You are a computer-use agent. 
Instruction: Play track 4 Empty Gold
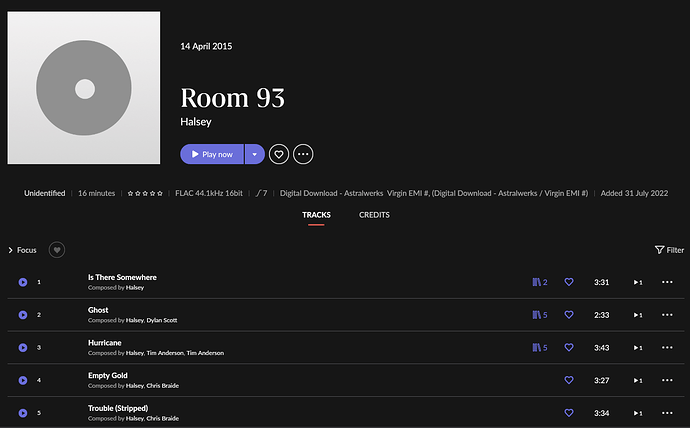tap(23, 380)
